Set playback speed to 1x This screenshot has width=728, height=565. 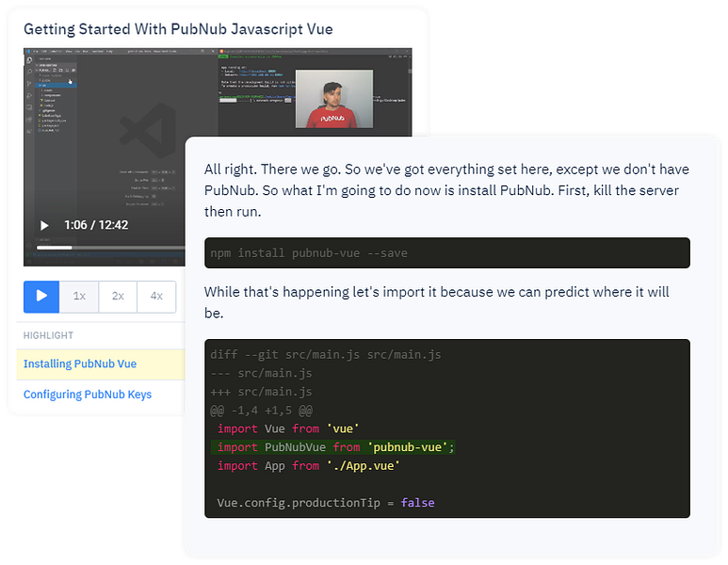(x=79, y=297)
